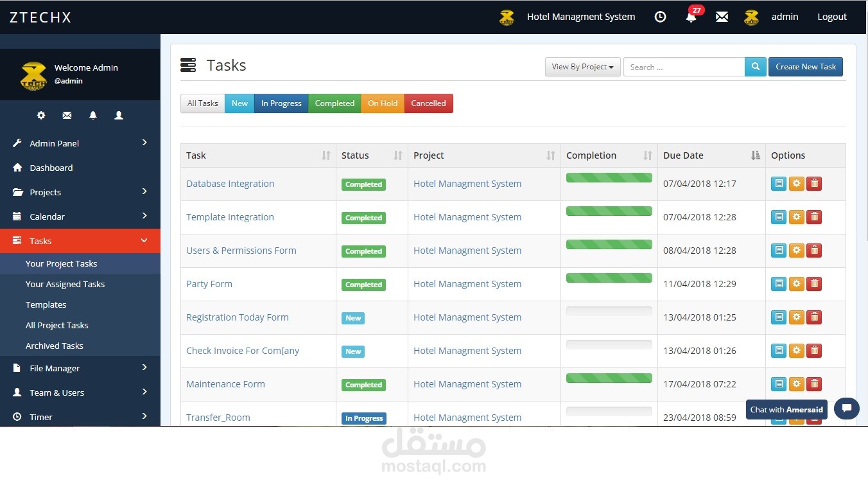868x485 pixels.
Task: View details icon for Party Form task
Action: (779, 283)
